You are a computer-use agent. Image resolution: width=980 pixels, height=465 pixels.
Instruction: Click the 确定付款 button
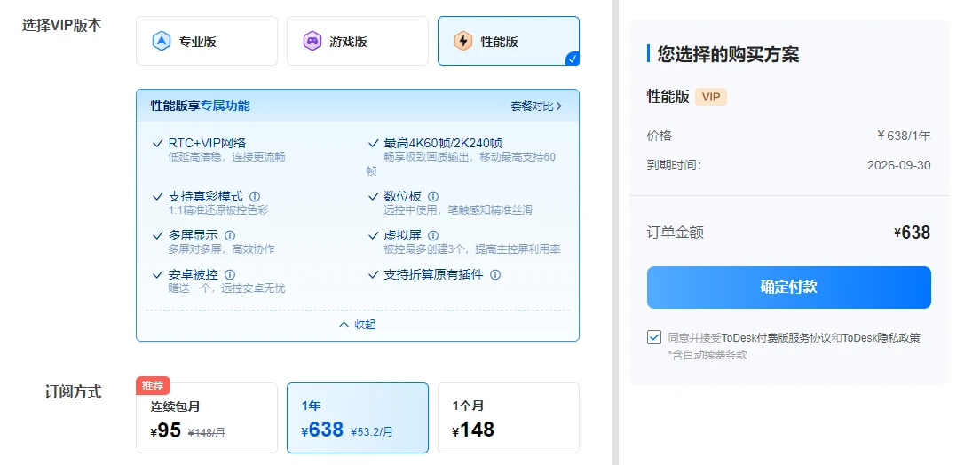tap(789, 288)
